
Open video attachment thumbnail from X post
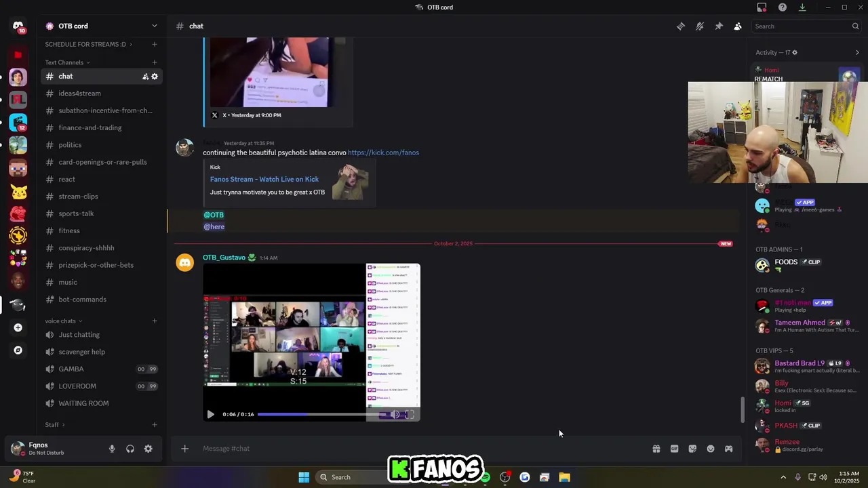click(x=270, y=72)
